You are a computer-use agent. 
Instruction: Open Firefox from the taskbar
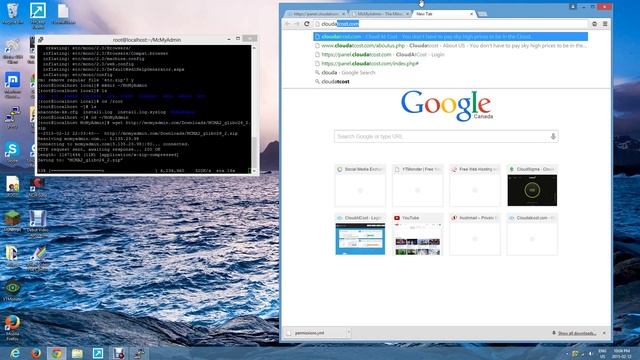[36, 353]
